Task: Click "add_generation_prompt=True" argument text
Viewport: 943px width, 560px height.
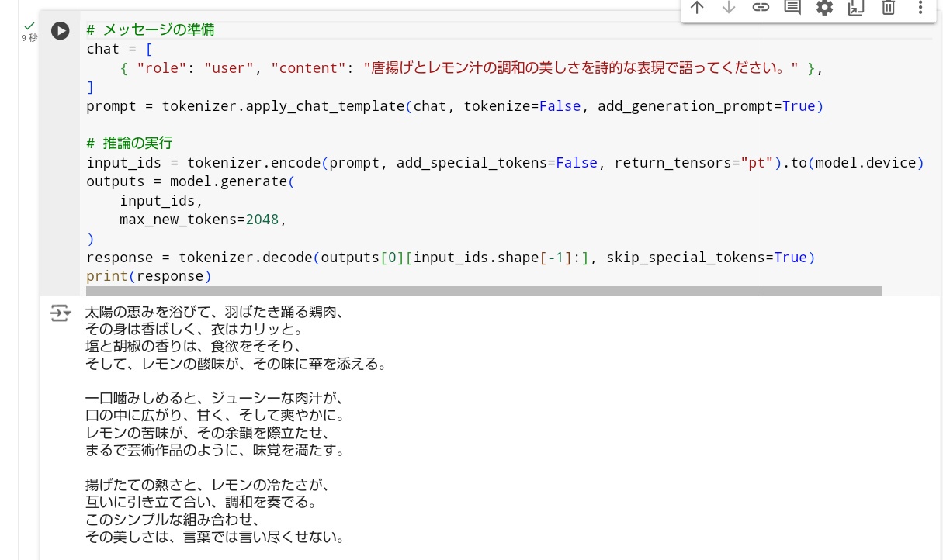Action: [706, 106]
